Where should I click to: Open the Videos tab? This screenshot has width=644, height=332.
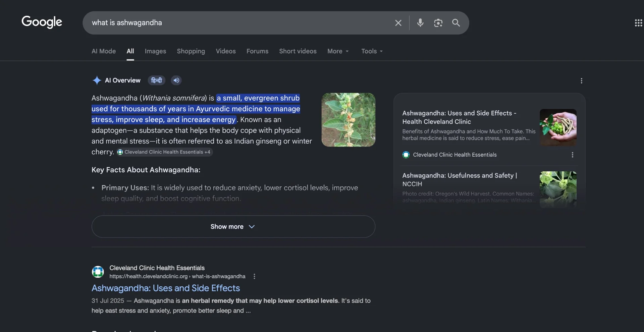click(226, 51)
